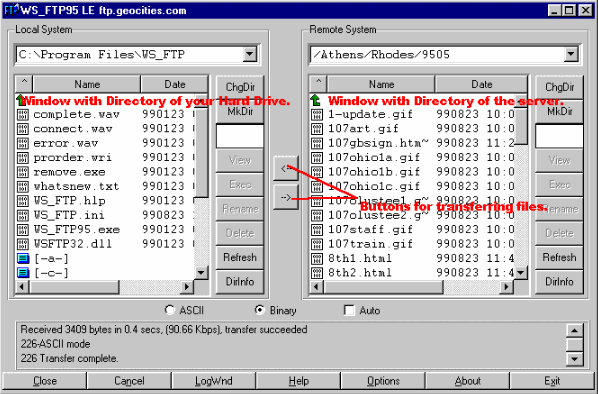The height and width of the screenshot is (394, 598).
Task: Sort remote files by Date column header
Action: click(481, 84)
